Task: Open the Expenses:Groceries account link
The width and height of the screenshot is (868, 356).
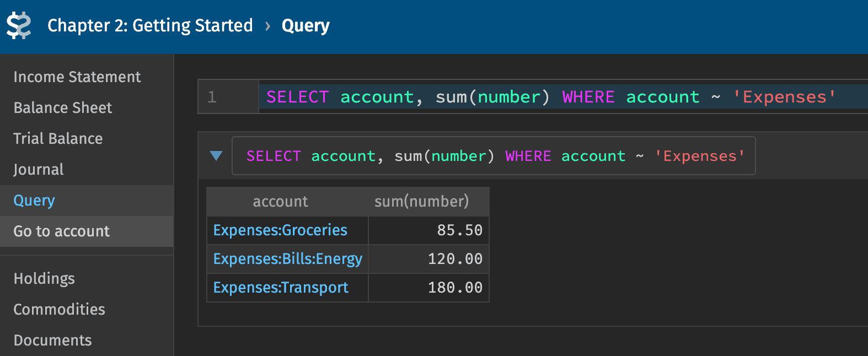Action: [x=280, y=230]
